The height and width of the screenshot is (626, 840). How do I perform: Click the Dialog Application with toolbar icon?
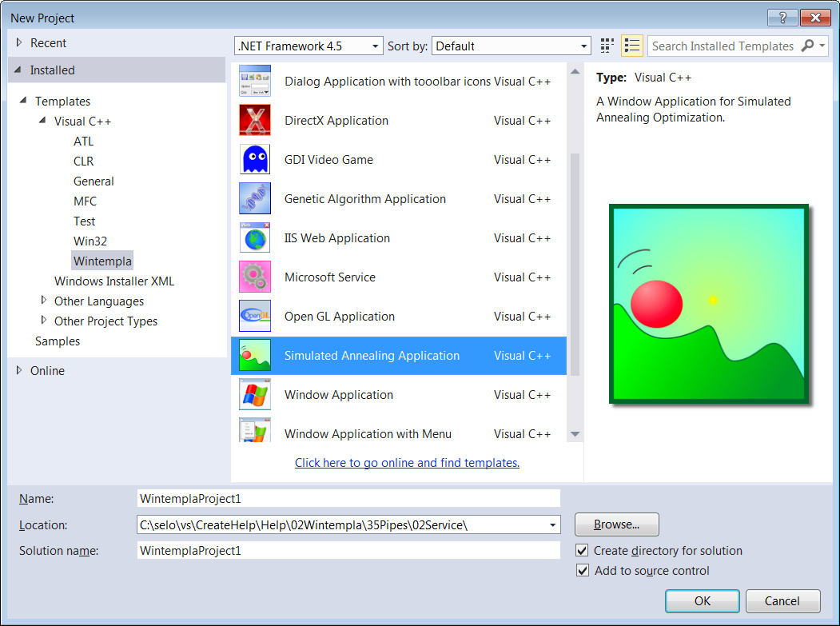click(254, 81)
